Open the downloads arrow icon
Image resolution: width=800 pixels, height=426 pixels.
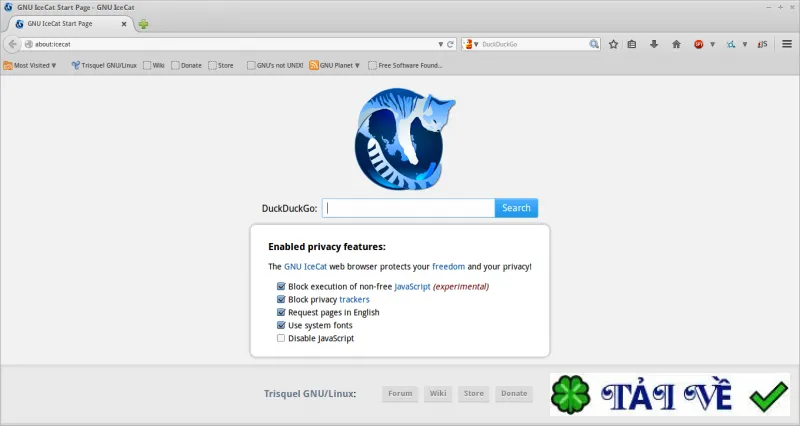tap(654, 44)
